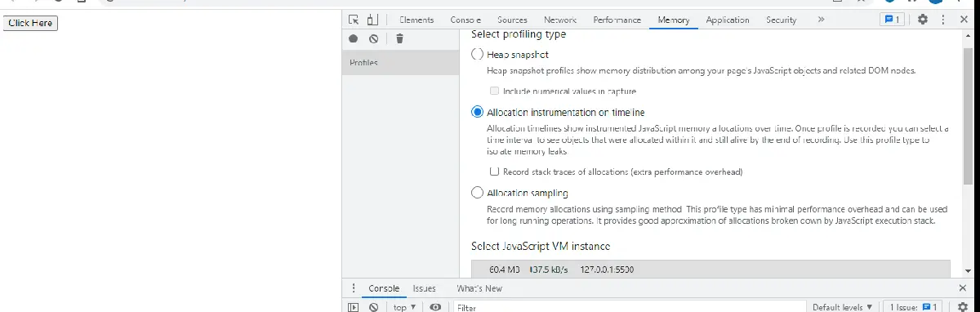Switch to the Application tab
This screenshot has height=312, width=980.
(x=728, y=20)
